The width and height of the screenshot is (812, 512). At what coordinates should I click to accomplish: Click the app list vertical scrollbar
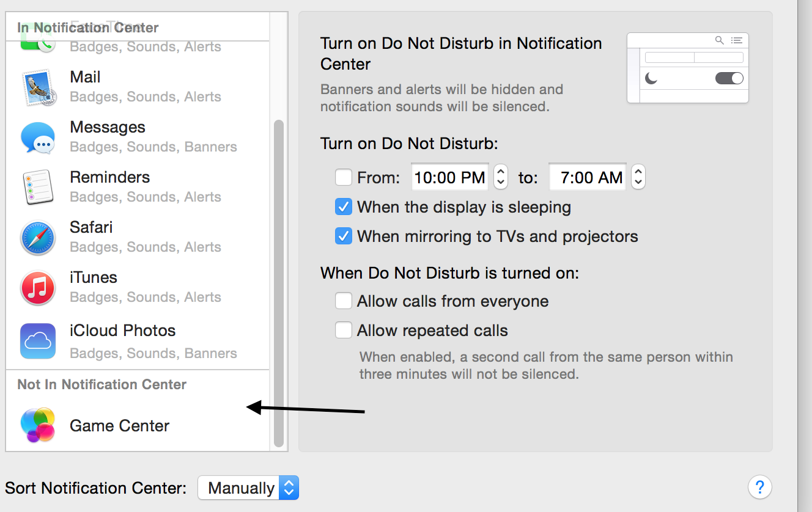(279, 283)
